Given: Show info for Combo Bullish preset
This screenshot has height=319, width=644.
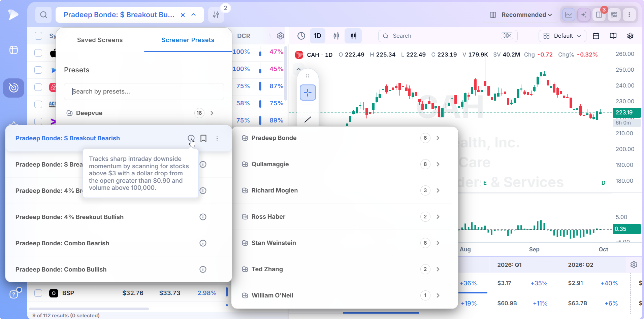Looking at the screenshot, I should [x=203, y=270].
